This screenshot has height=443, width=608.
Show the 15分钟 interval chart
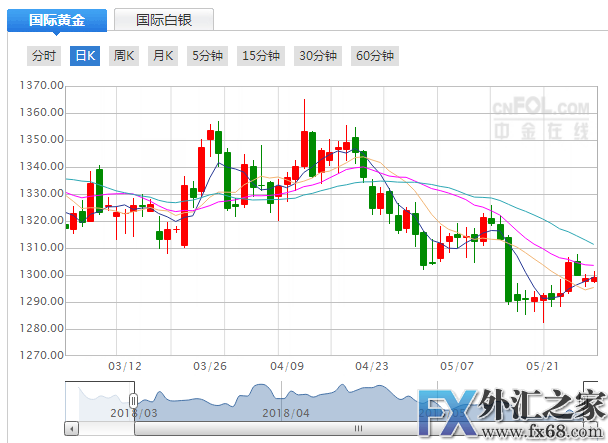tap(261, 56)
